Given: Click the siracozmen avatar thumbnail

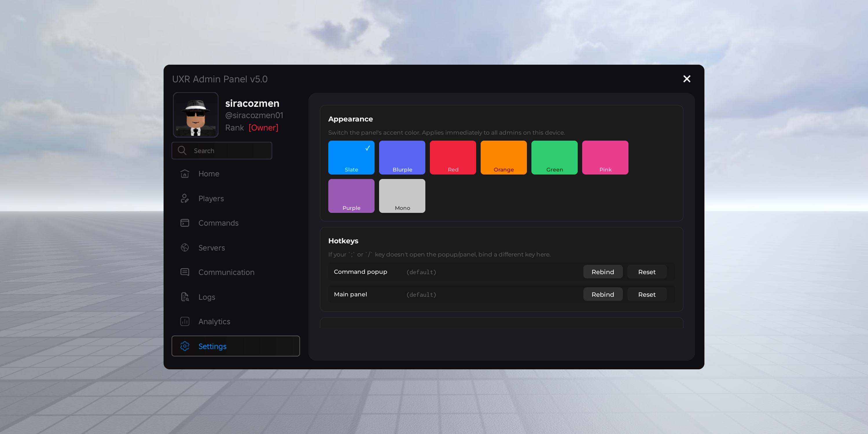Looking at the screenshot, I should [x=195, y=115].
